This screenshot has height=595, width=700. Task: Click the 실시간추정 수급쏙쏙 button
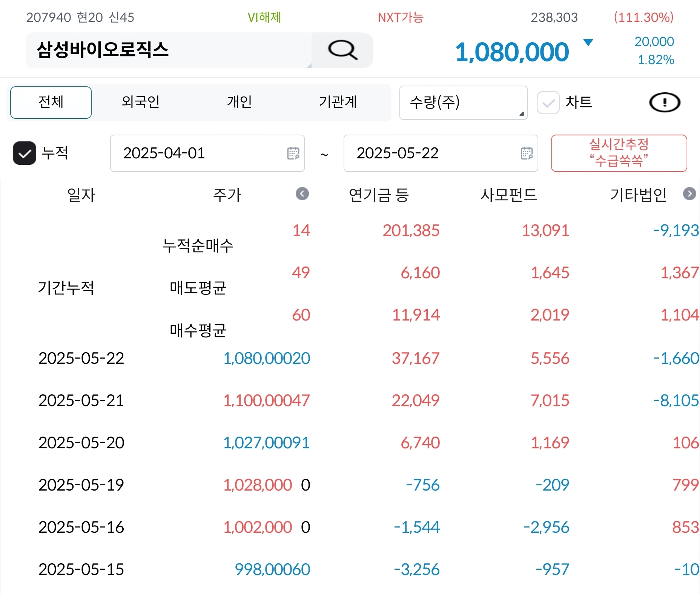coord(619,153)
